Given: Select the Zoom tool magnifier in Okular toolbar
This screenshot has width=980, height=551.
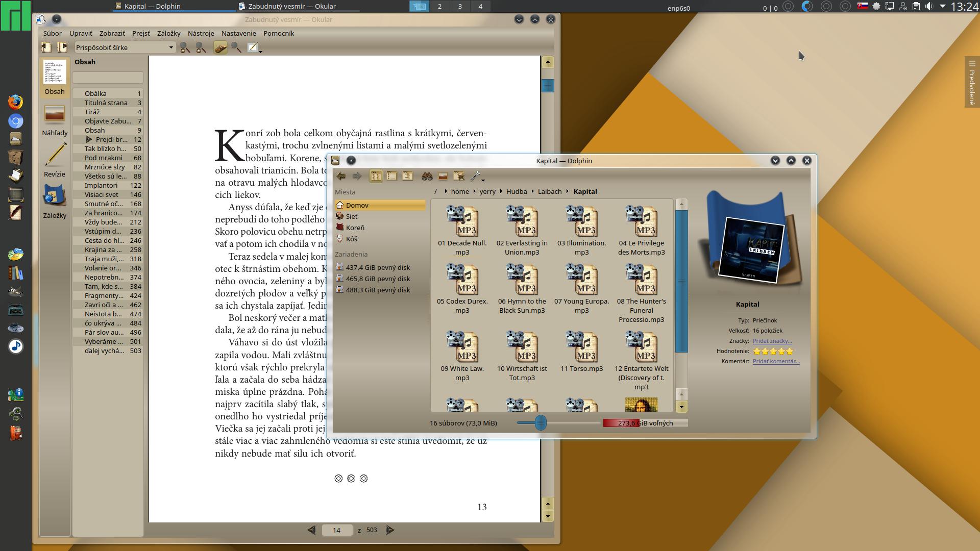Looking at the screenshot, I should coord(236,47).
